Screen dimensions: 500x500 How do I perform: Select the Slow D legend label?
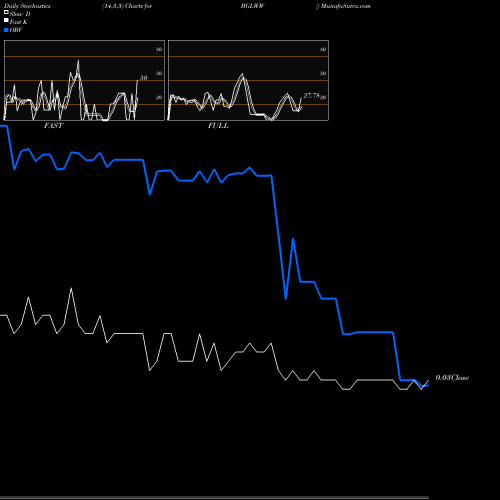20,14
